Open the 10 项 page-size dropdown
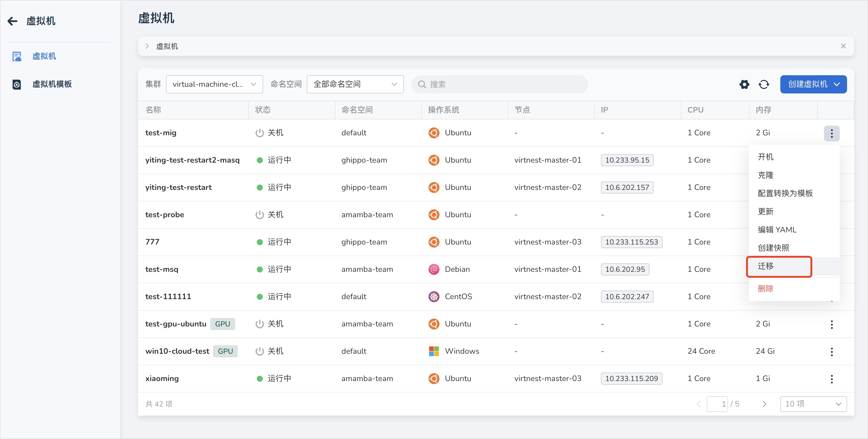 [x=813, y=404]
